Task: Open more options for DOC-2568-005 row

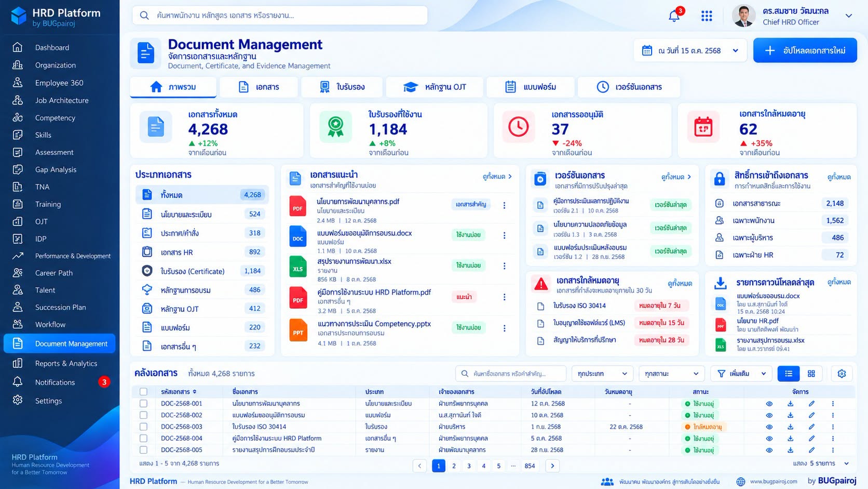Action: pyautogui.click(x=833, y=450)
